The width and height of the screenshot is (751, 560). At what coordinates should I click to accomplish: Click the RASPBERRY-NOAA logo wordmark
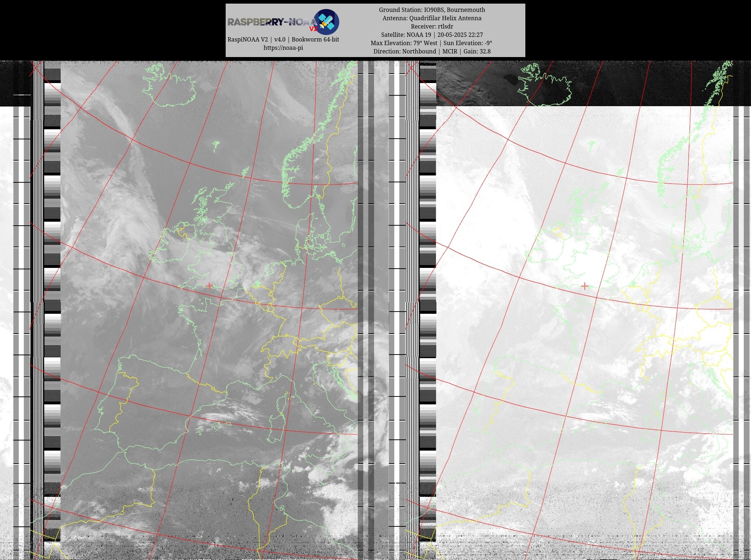click(x=272, y=22)
